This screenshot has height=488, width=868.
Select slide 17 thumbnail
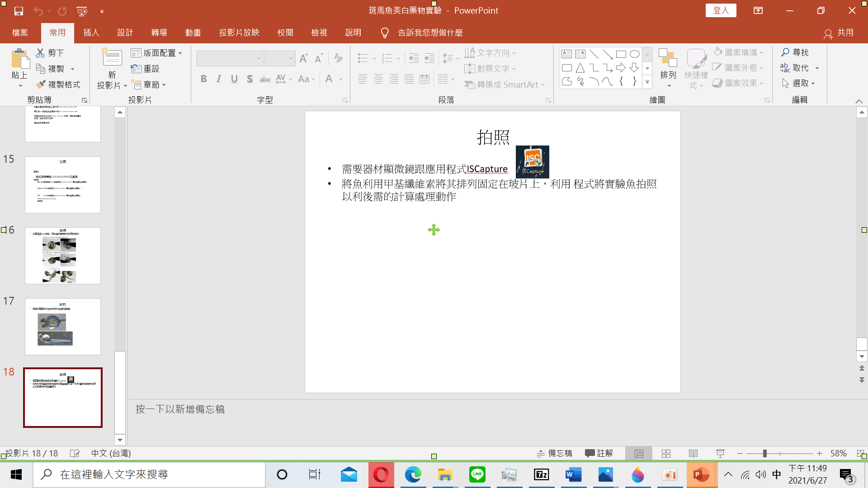point(63,327)
